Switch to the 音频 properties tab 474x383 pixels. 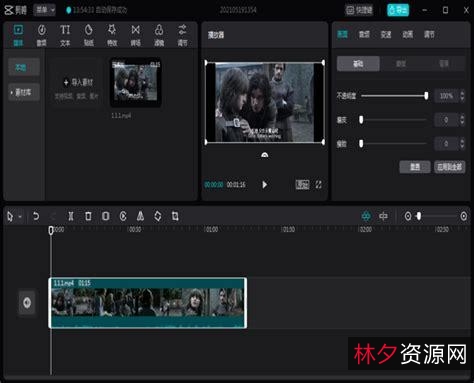click(364, 34)
